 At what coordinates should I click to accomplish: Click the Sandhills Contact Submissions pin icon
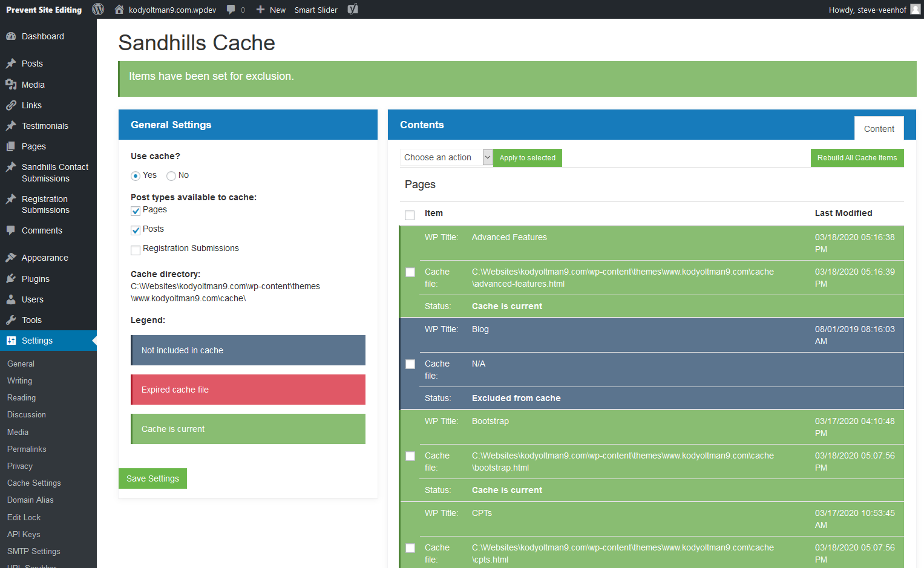tap(11, 167)
